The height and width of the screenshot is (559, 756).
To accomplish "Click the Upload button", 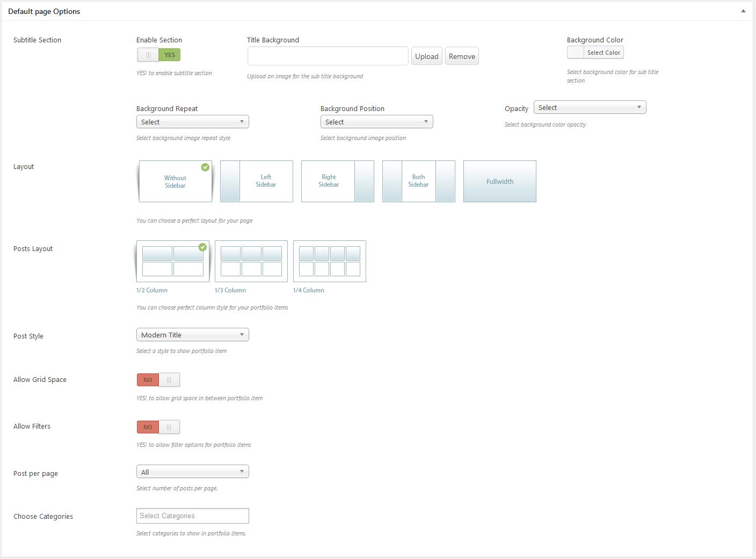I will click(x=426, y=56).
